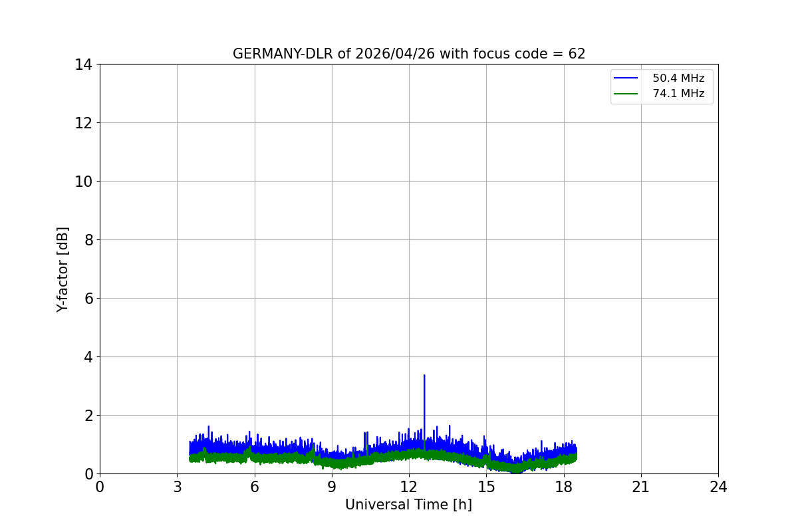Click the 50.4 MHz legend label
The width and height of the screenshot is (798, 532).
pyautogui.click(x=678, y=78)
